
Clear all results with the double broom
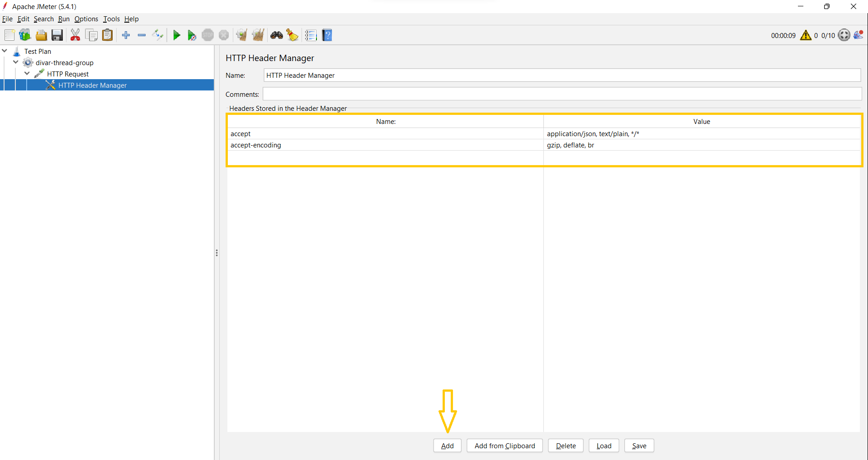[x=258, y=35]
